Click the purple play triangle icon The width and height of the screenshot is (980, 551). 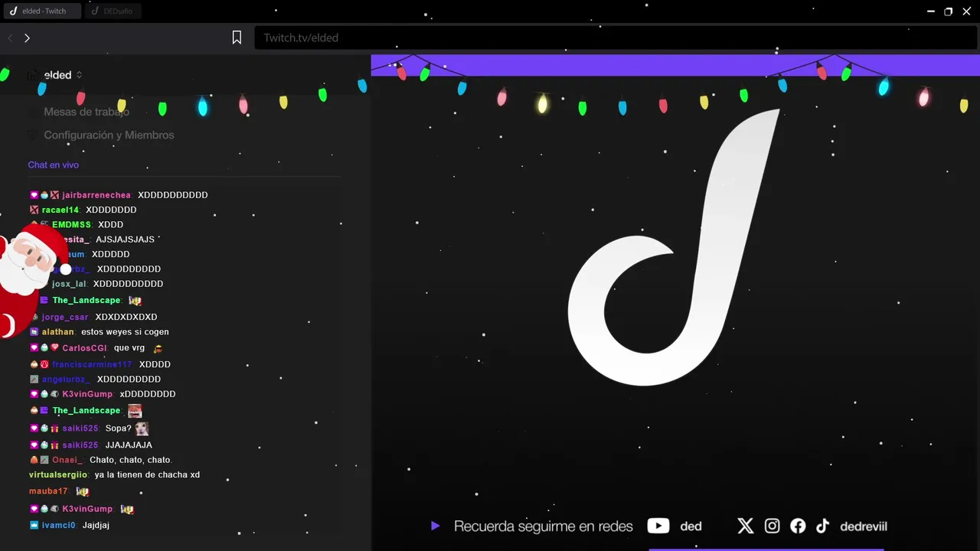point(436,526)
